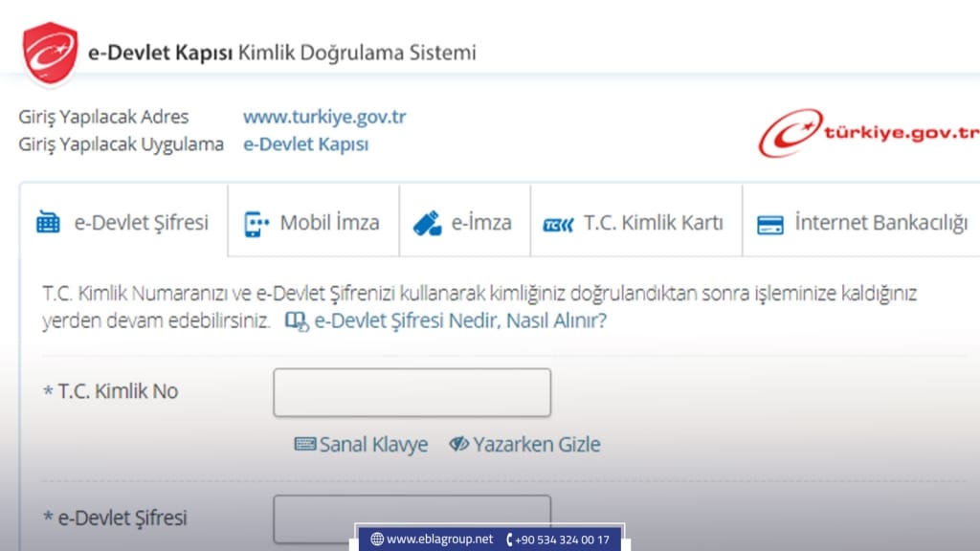The width and height of the screenshot is (980, 551).
Task: Click the red e-Devlet Kapısı shield logo
Action: coord(49,49)
